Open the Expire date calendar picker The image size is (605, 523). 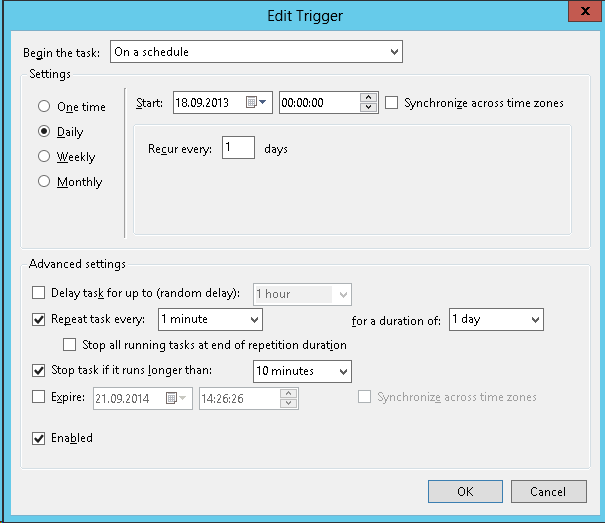[x=176, y=398]
